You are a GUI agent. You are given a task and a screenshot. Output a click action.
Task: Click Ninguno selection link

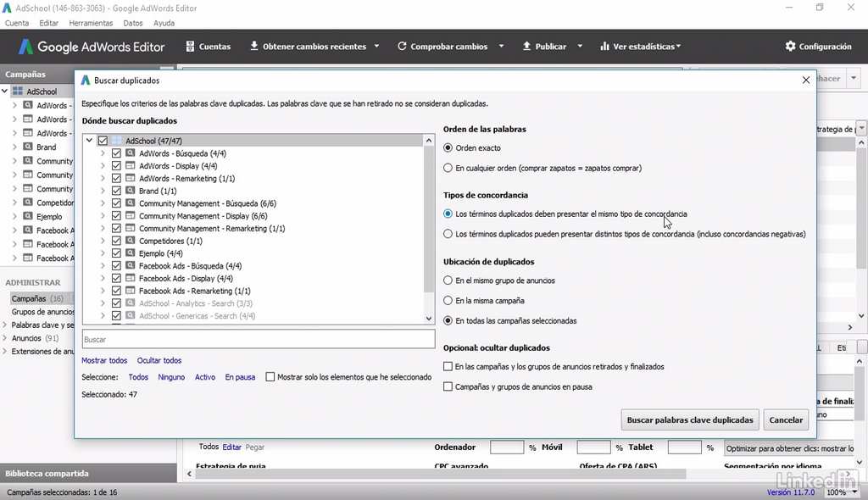171,377
